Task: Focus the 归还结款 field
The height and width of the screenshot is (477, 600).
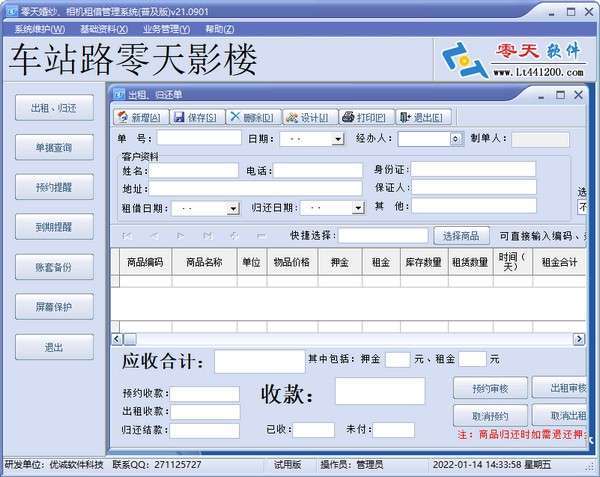Action: (205, 430)
